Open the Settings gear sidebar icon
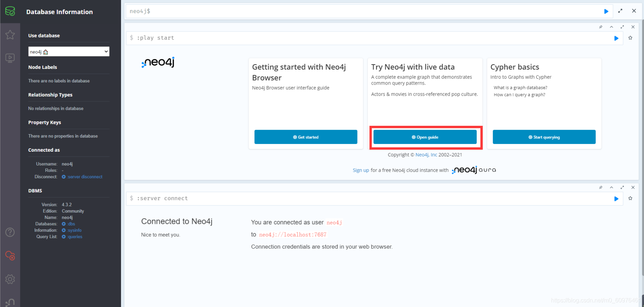Image resolution: width=644 pixels, height=307 pixels. (10, 279)
